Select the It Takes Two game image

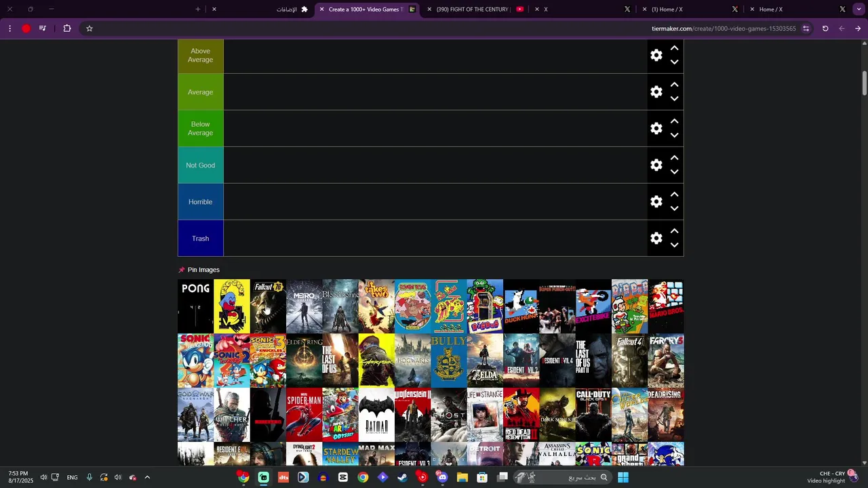376,306
